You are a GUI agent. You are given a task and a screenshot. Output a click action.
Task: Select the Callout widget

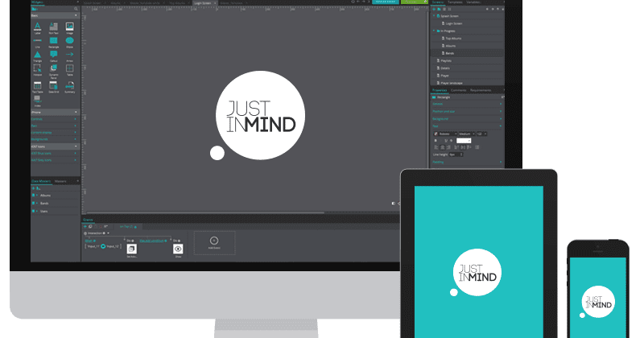pyautogui.click(x=53, y=56)
